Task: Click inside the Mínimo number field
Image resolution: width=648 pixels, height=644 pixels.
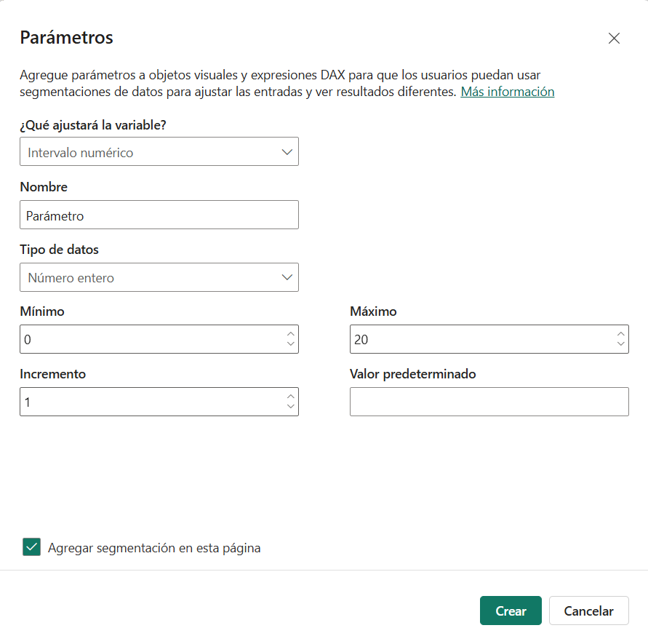Action: [x=153, y=339]
